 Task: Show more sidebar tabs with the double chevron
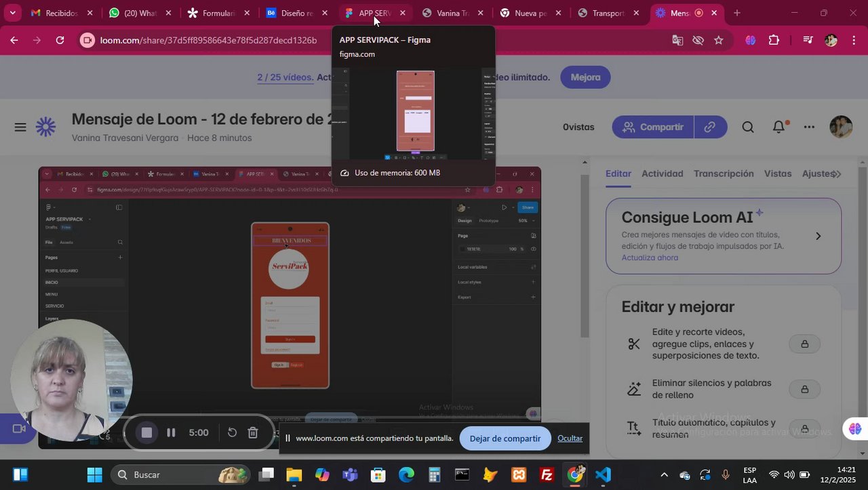tap(838, 174)
